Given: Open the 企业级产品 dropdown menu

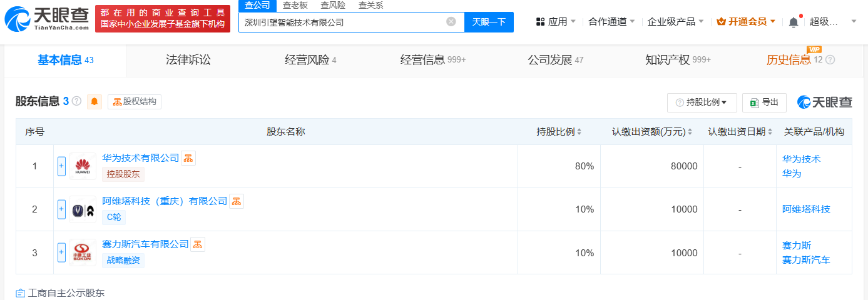Looking at the screenshot, I should pos(675,22).
